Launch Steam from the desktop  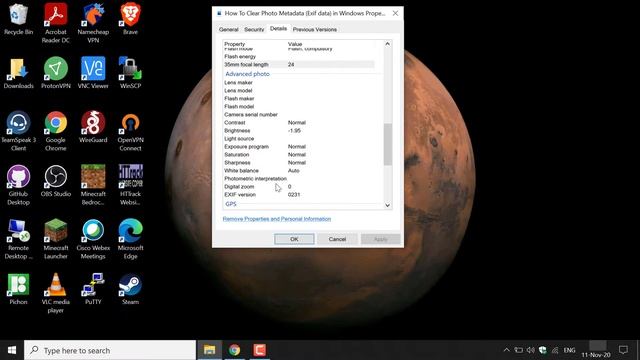click(x=130, y=289)
